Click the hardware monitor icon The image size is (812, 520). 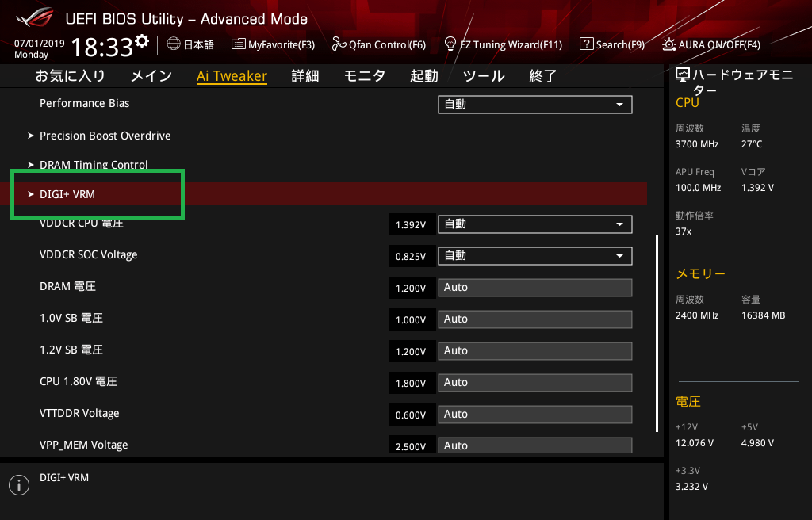[682, 75]
